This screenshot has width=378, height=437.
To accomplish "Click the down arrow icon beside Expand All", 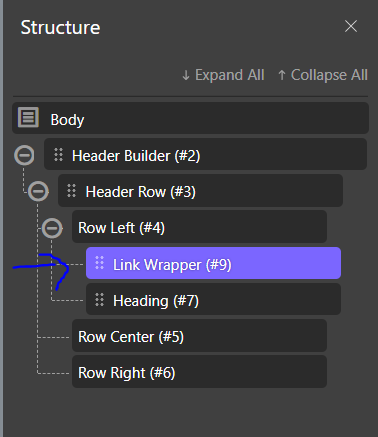I will 186,75.
